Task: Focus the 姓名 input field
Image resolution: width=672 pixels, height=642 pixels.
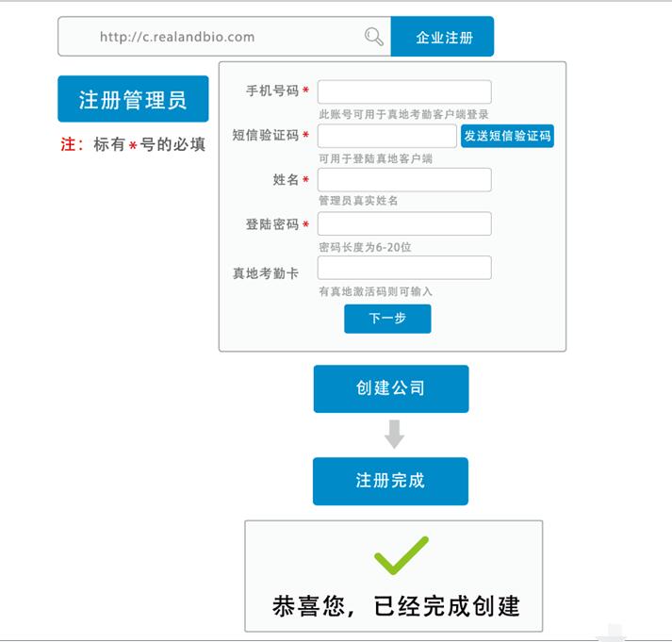Action: click(x=404, y=179)
